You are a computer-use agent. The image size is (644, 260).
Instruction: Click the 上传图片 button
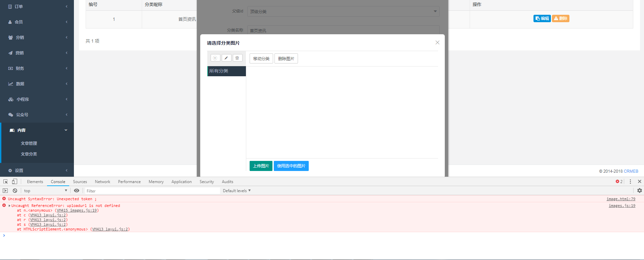point(261,166)
